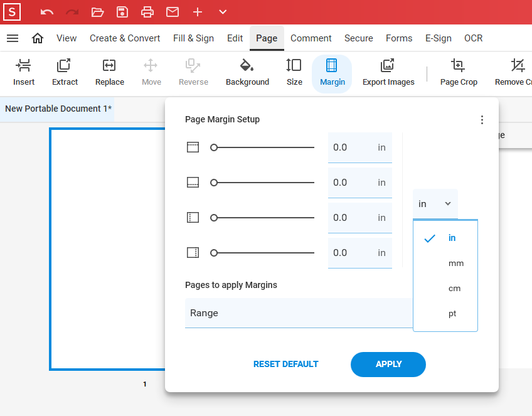Viewport: 532px width, 416px height.
Task: Click the top margin slider handle
Action: tap(214, 147)
